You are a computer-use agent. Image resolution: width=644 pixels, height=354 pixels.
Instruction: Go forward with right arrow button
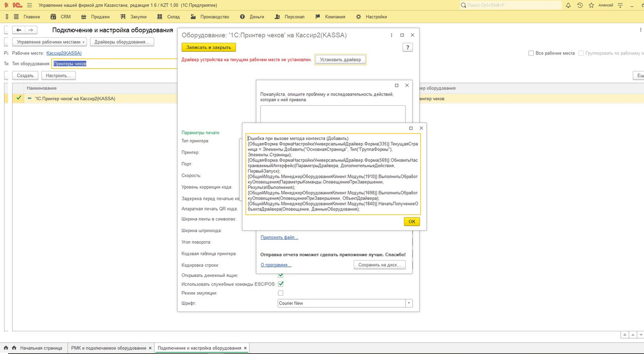[x=31, y=30]
